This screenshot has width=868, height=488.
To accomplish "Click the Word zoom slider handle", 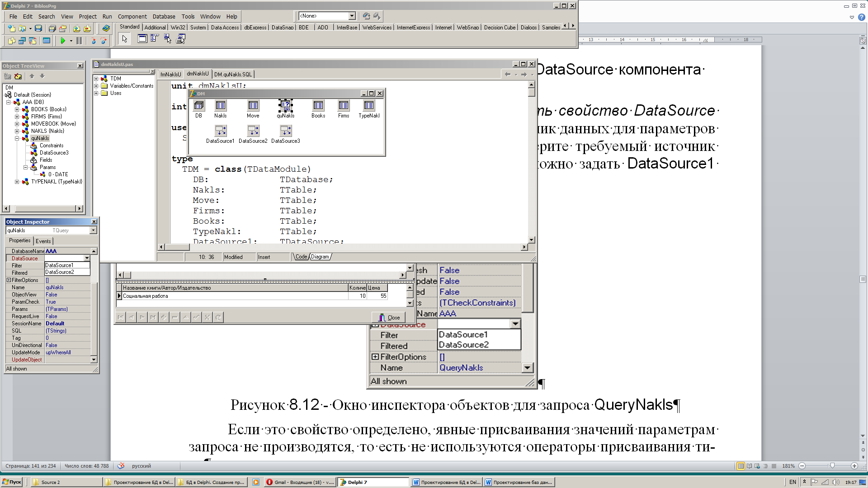I will (x=832, y=466).
